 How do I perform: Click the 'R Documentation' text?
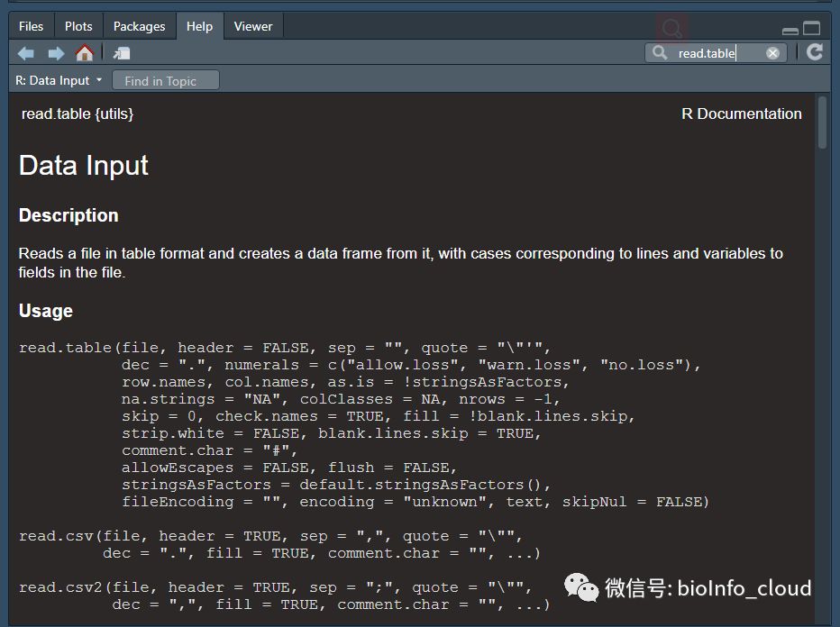(742, 114)
